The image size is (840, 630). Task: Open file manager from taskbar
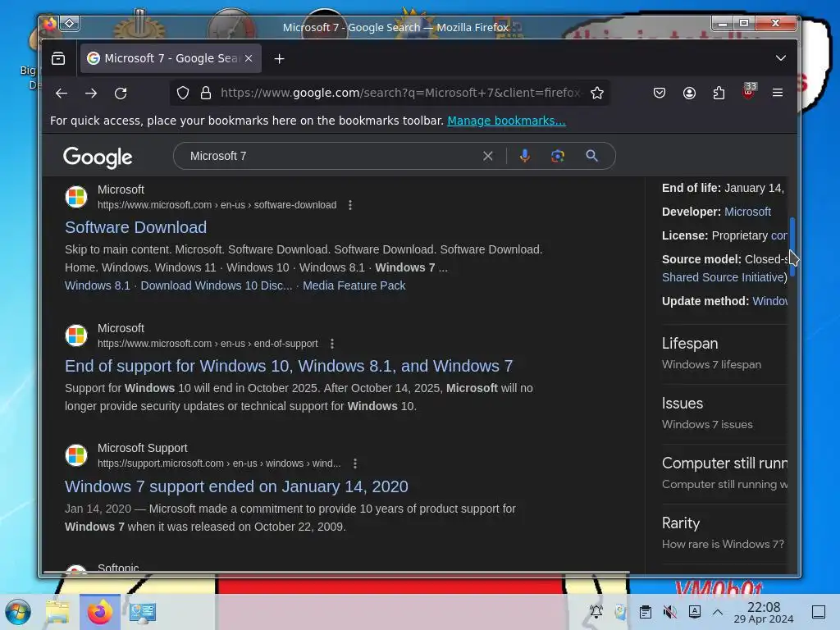point(57,612)
